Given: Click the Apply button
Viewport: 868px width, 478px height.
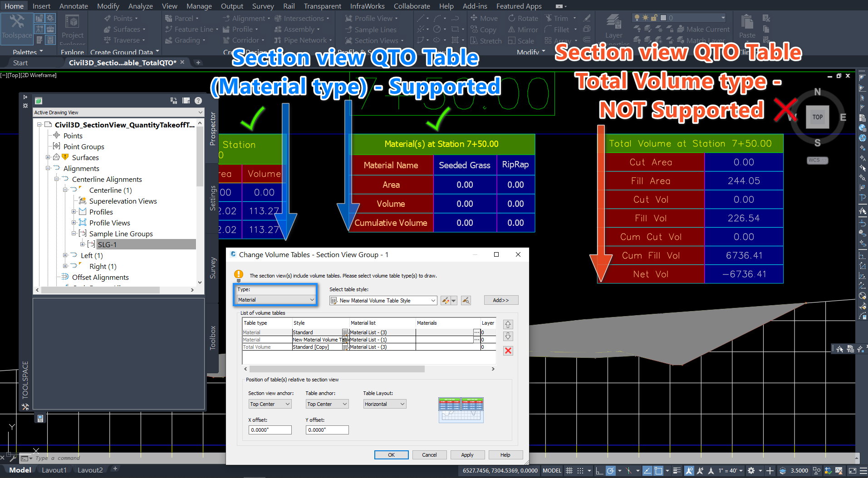Looking at the screenshot, I should coord(467,455).
